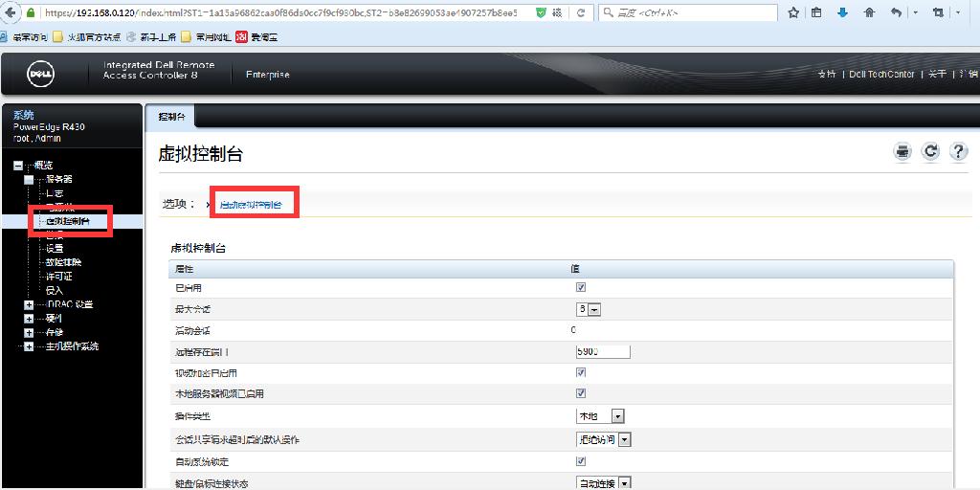Click the browser home icon
The height and width of the screenshot is (490, 980).
tap(869, 13)
